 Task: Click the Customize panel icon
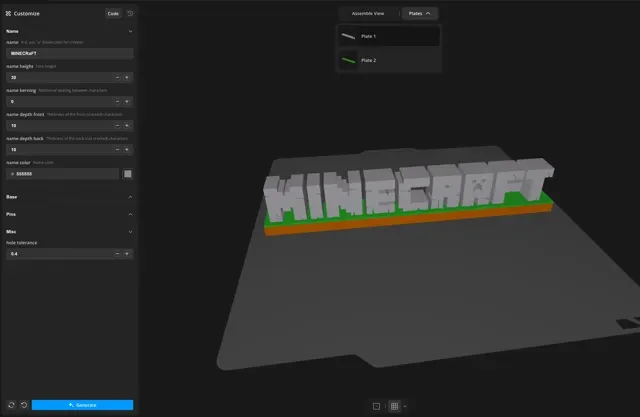pos(8,13)
